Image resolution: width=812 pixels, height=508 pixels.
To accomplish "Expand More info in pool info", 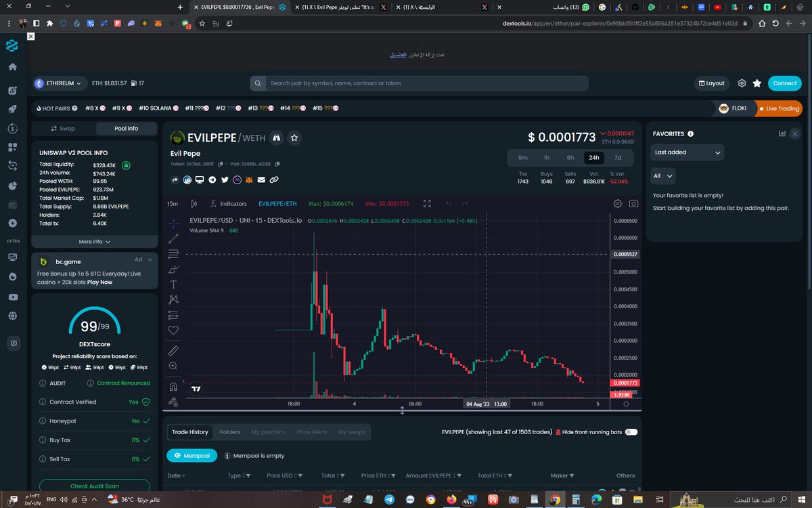I will point(95,241).
